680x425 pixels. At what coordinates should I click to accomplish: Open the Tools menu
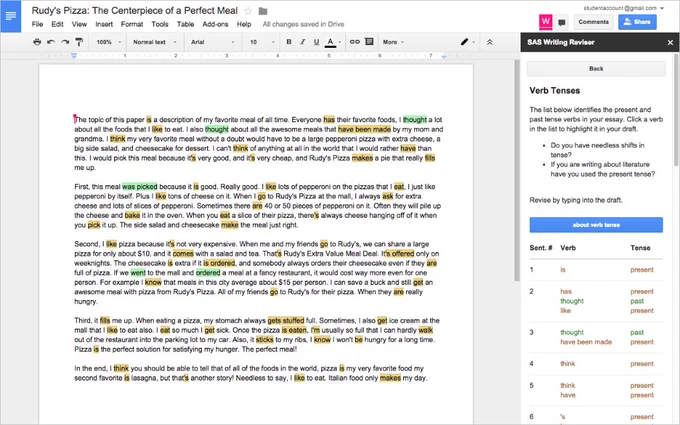160,24
